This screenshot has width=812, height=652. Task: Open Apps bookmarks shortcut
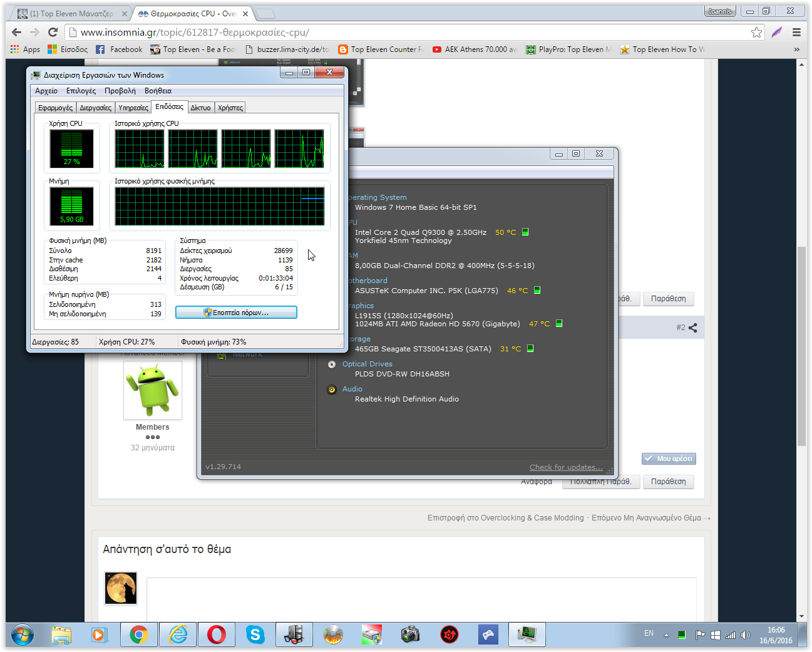pyautogui.click(x=25, y=49)
